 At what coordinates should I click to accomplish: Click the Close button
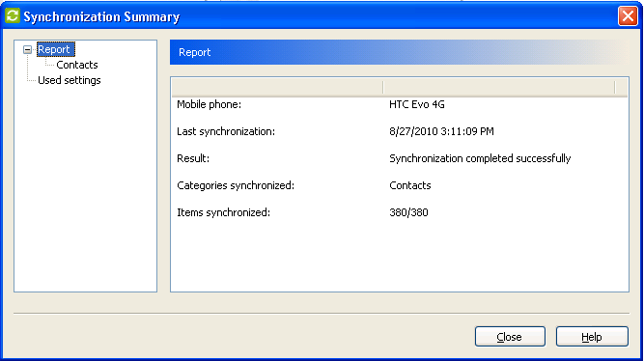tap(510, 337)
